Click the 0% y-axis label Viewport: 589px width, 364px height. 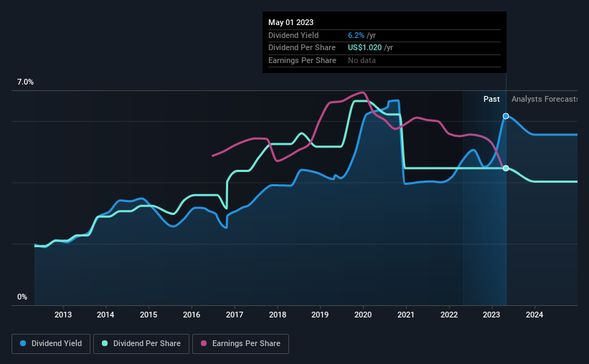click(22, 297)
